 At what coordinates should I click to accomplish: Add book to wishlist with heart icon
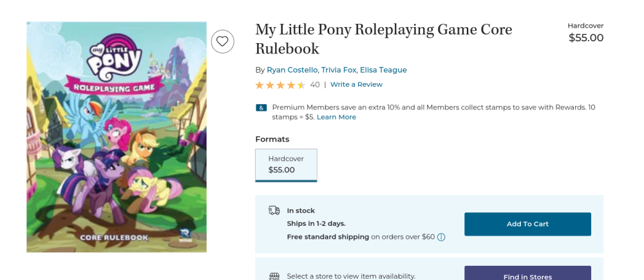[223, 41]
